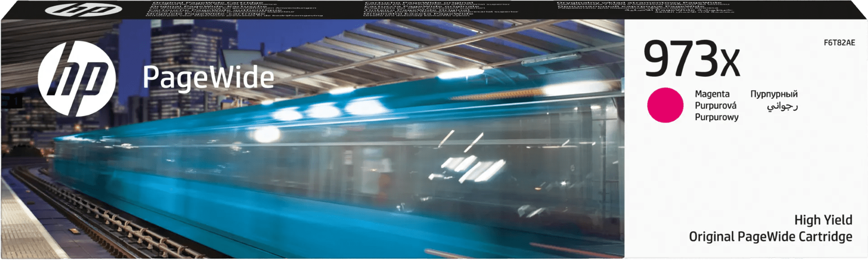Screen dimensions: 868x260
Task: Click the large 973x model number
Action: pyautogui.click(x=691, y=59)
